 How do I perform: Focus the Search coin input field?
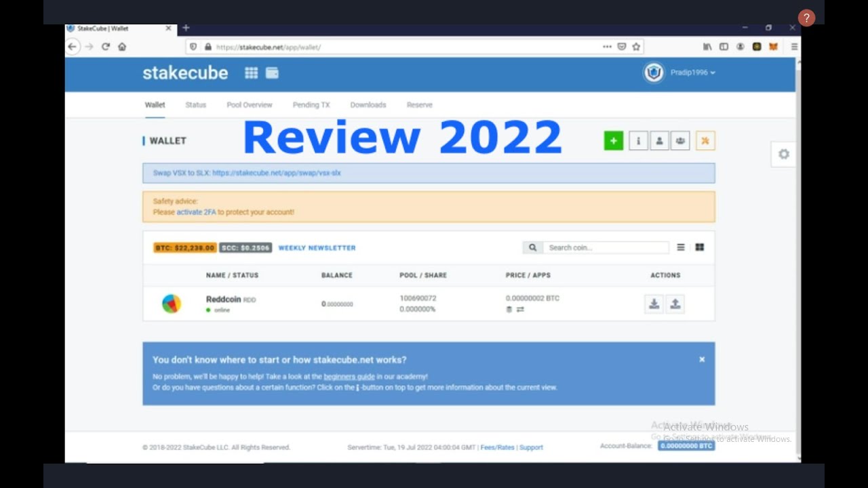(x=606, y=247)
